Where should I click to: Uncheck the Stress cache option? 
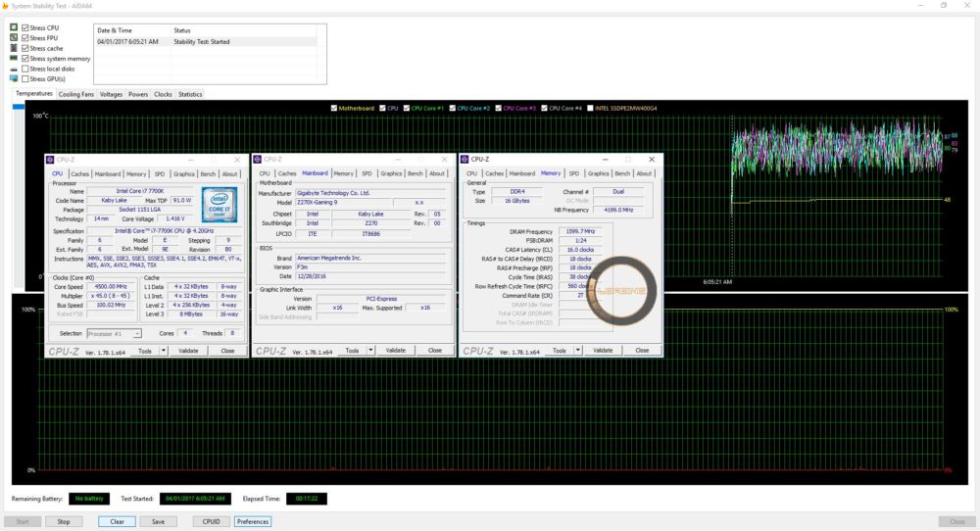(25, 48)
